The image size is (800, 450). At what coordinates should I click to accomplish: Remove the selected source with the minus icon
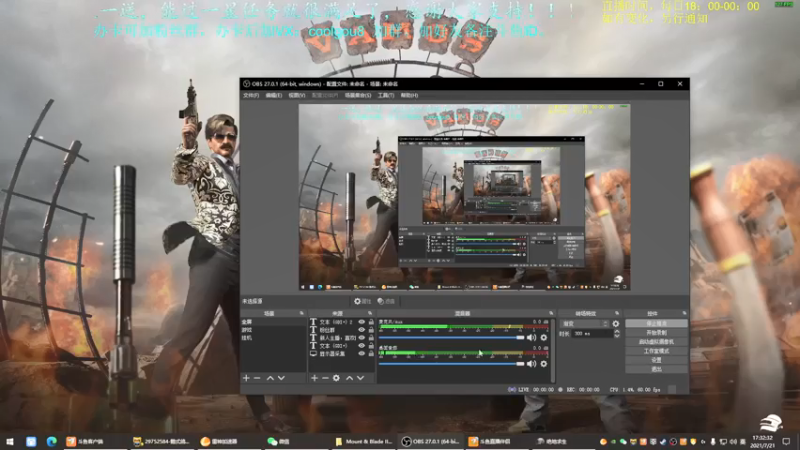coord(325,378)
